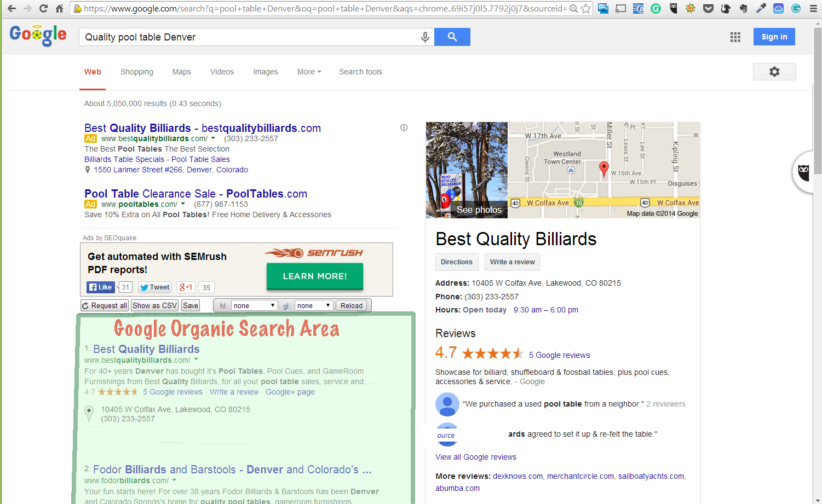
Task: Open Fodor Billiards and Barstools result
Action: (x=232, y=470)
